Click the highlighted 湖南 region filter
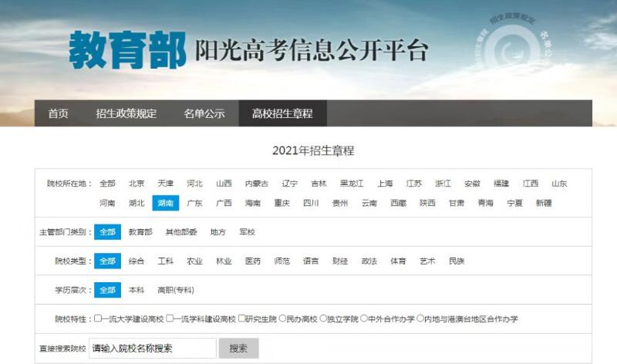617x364 pixels. (166, 203)
